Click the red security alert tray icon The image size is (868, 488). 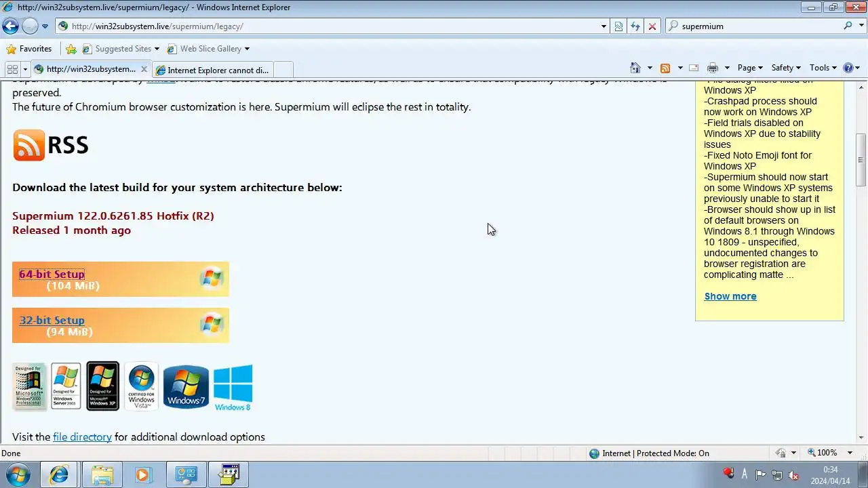(x=729, y=474)
